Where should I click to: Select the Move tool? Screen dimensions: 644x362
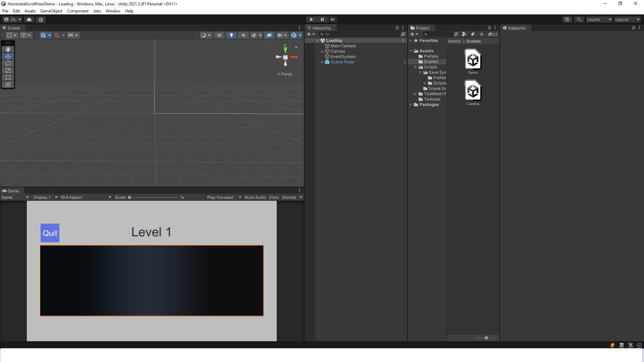tap(8, 56)
